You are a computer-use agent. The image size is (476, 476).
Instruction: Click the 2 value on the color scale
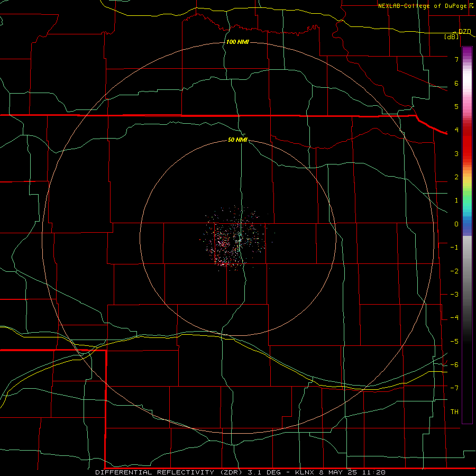tap(456, 177)
